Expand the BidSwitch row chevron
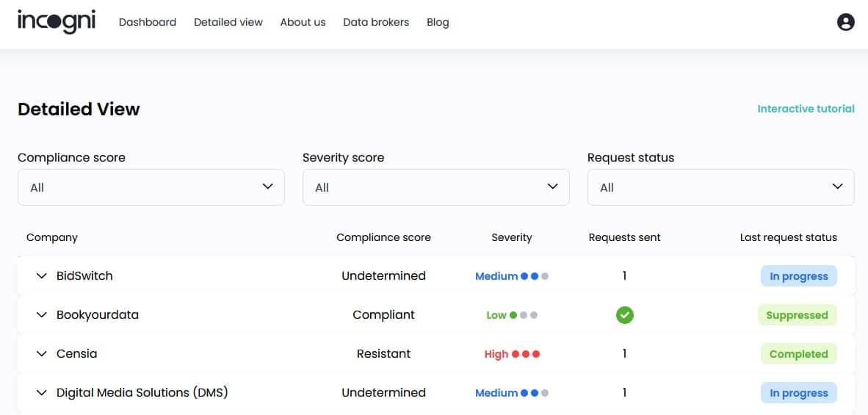The height and width of the screenshot is (415, 868). (x=42, y=276)
